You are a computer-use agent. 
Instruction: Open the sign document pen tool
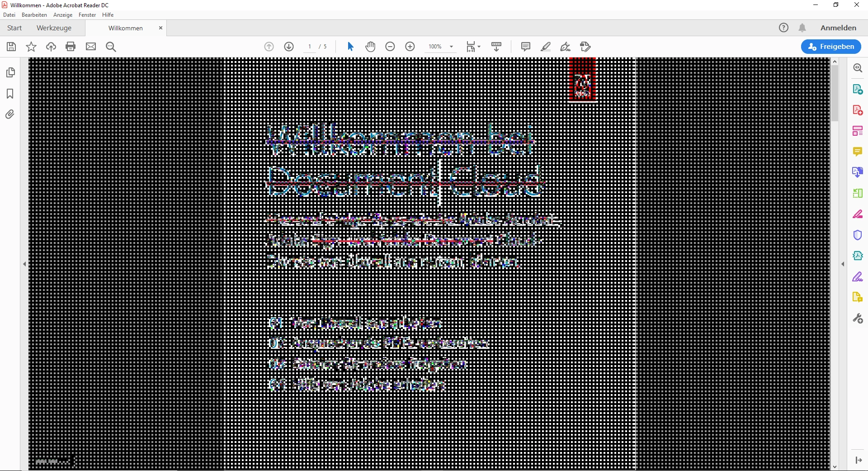(565, 47)
